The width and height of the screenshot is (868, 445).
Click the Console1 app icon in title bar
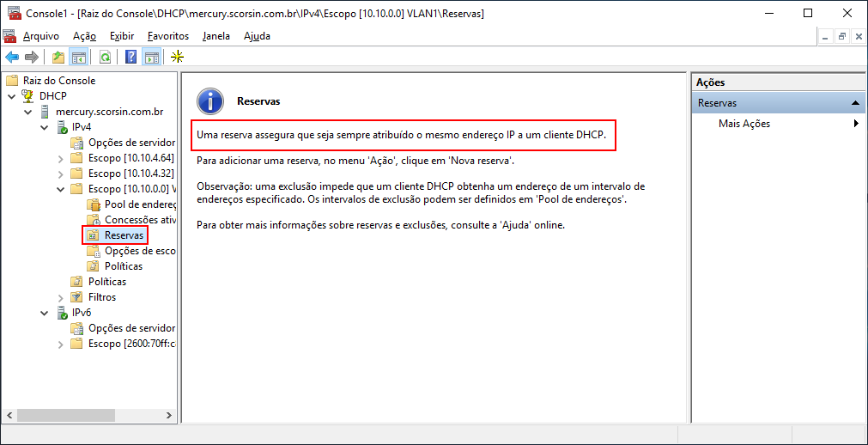point(15,14)
